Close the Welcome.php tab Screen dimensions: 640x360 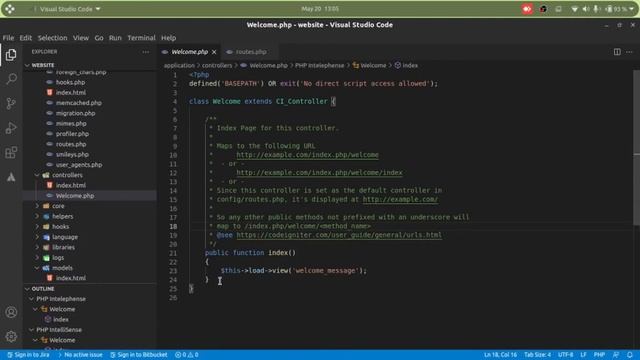click(214, 52)
